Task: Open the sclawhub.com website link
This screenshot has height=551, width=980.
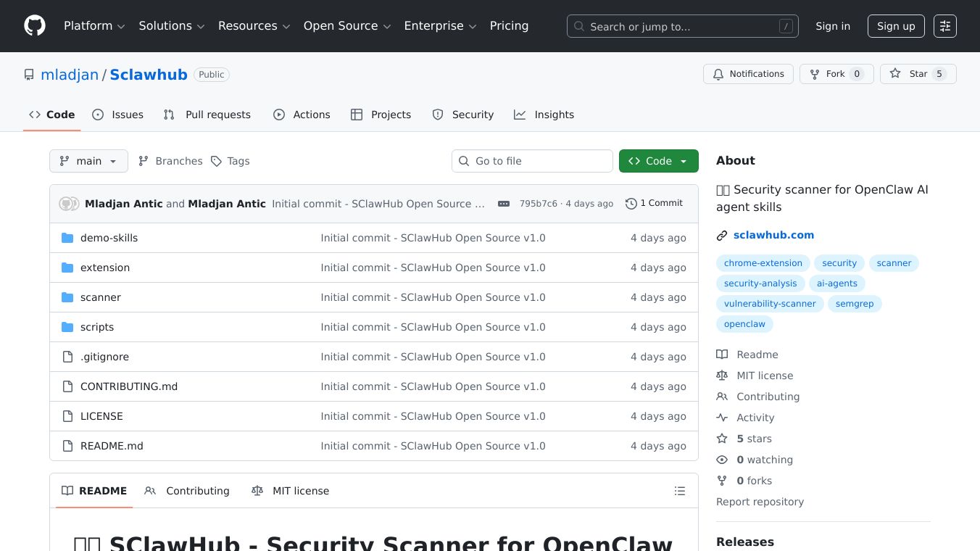Action: pyautogui.click(x=773, y=235)
